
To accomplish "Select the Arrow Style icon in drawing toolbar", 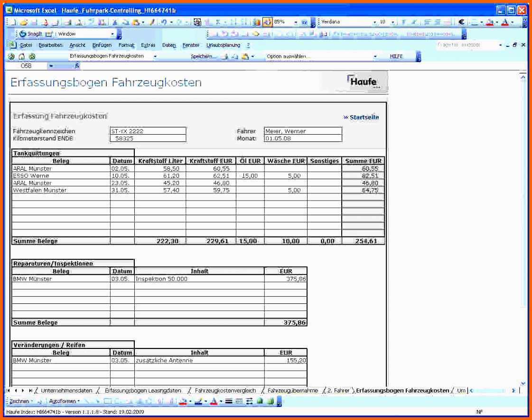I will 249,402.
